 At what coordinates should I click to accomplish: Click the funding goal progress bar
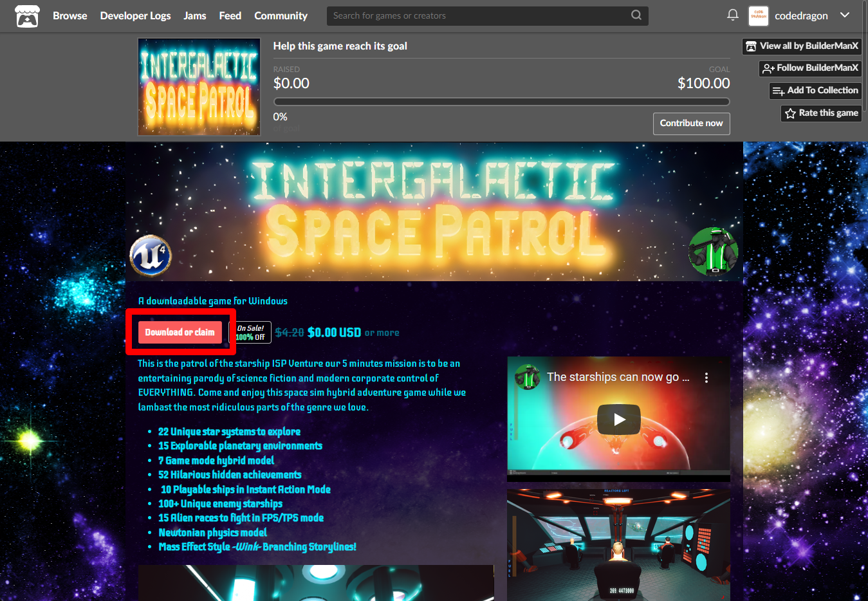(501, 102)
